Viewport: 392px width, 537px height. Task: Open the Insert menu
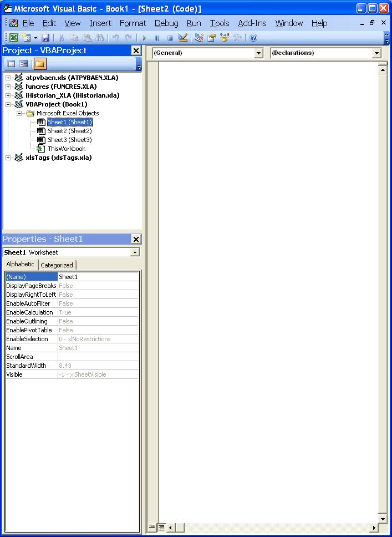101,23
